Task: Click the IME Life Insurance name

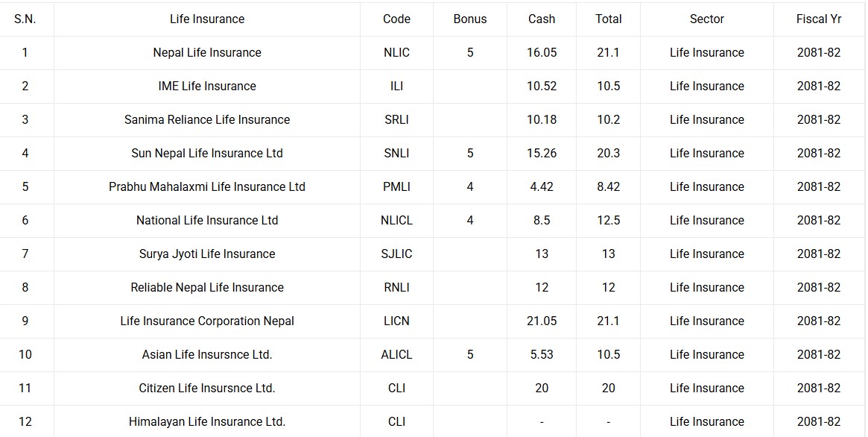Action: click(207, 86)
